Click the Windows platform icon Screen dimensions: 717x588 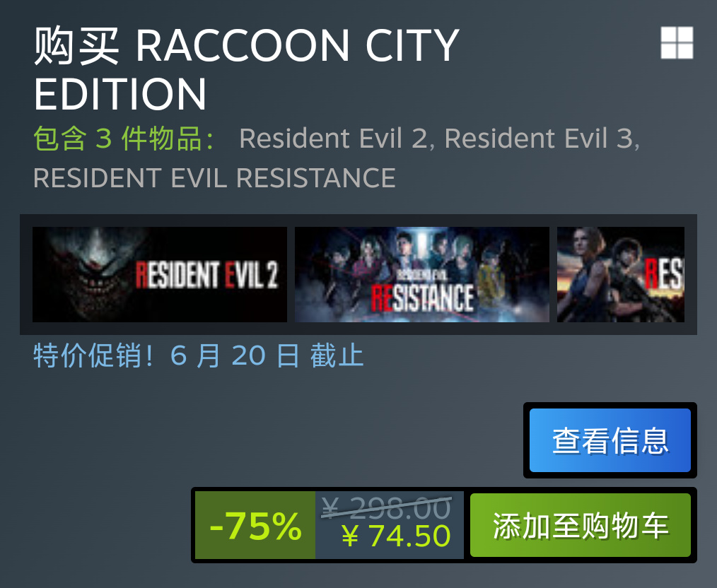(677, 43)
